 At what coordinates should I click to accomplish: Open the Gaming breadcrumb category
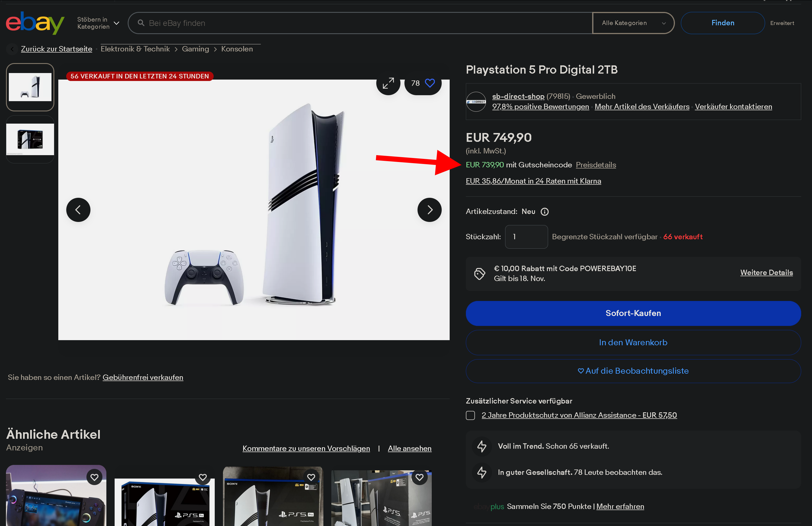coord(195,49)
